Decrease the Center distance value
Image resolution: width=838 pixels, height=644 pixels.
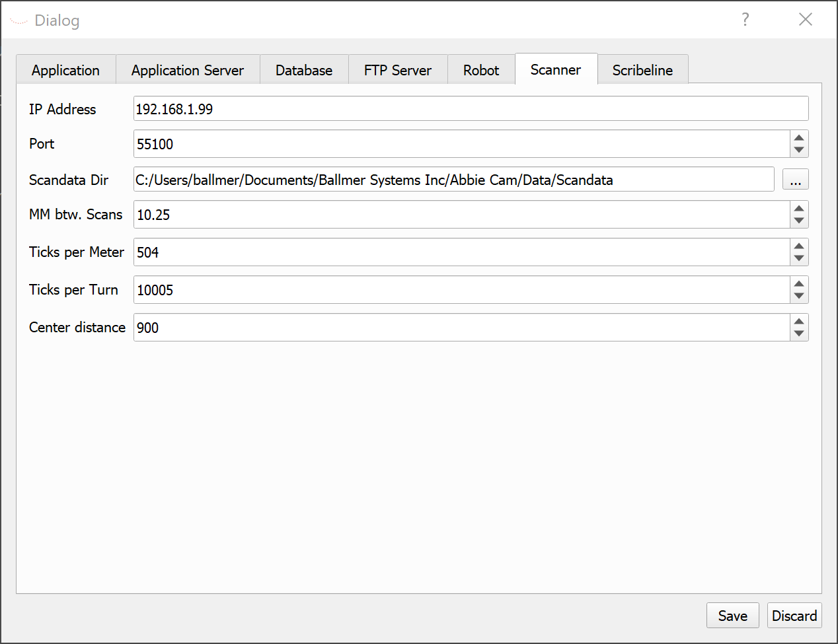pos(799,334)
